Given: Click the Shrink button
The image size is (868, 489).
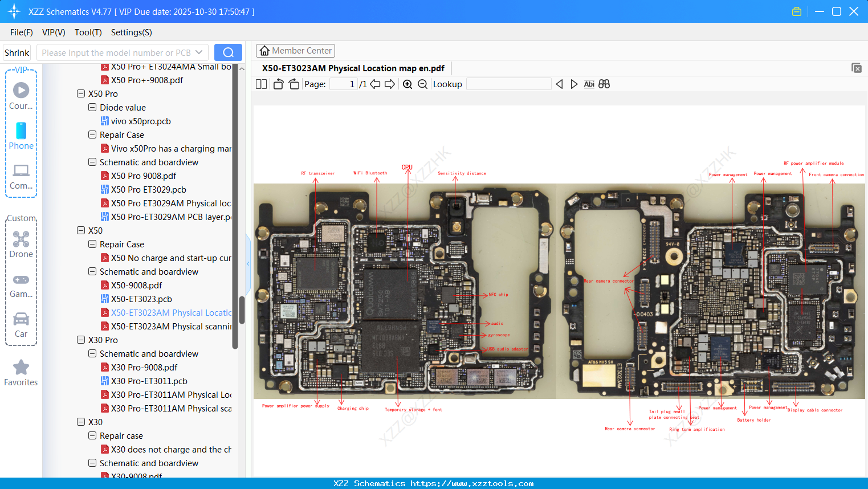Looking at the screenshot, I should point(17,52).
